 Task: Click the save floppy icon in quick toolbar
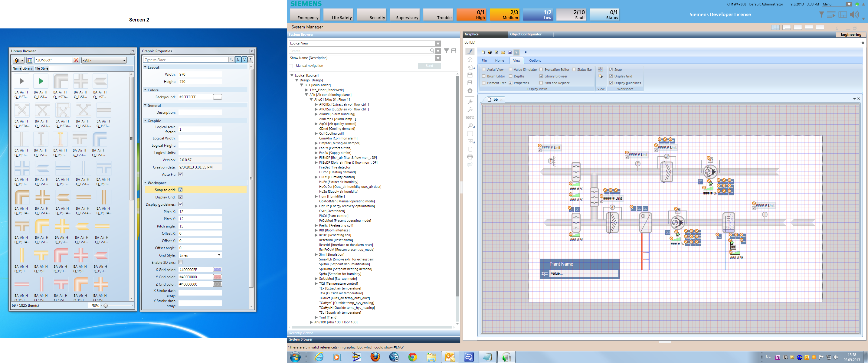click(509, 52)
